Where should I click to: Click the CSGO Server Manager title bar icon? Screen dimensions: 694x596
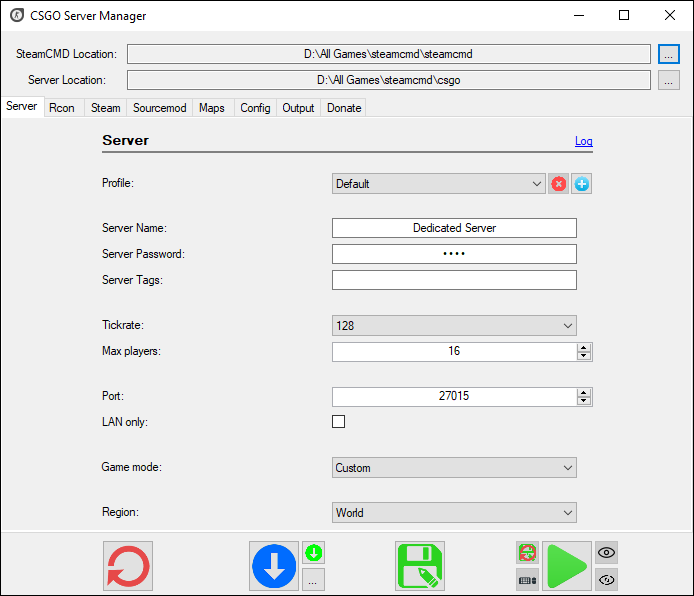pyautogui.click(x=17, y=15)
